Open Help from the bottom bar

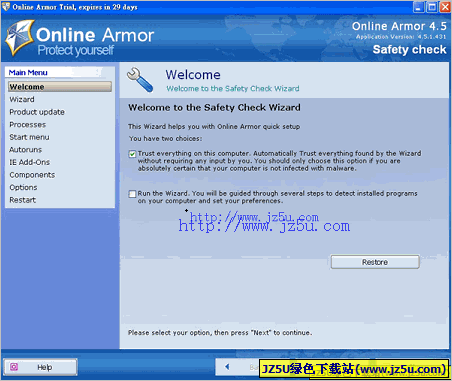(x=41, y=367)
